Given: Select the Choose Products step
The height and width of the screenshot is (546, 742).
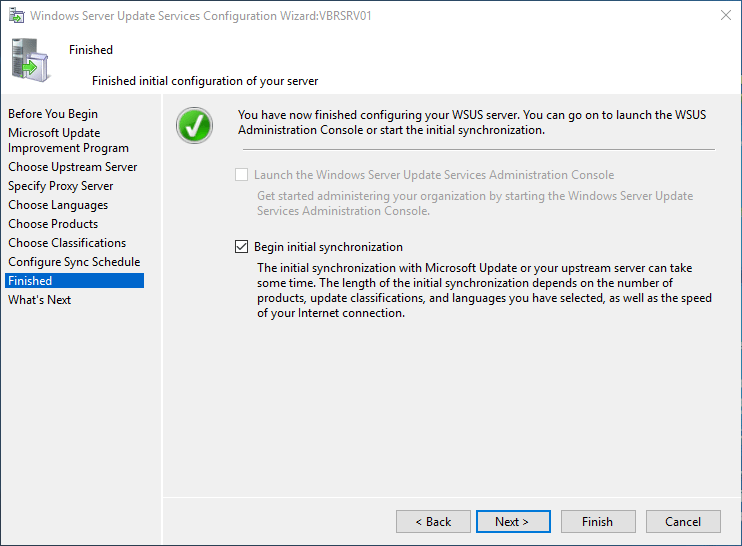Looking at the screenshot, I should click(x=53, y=224).
